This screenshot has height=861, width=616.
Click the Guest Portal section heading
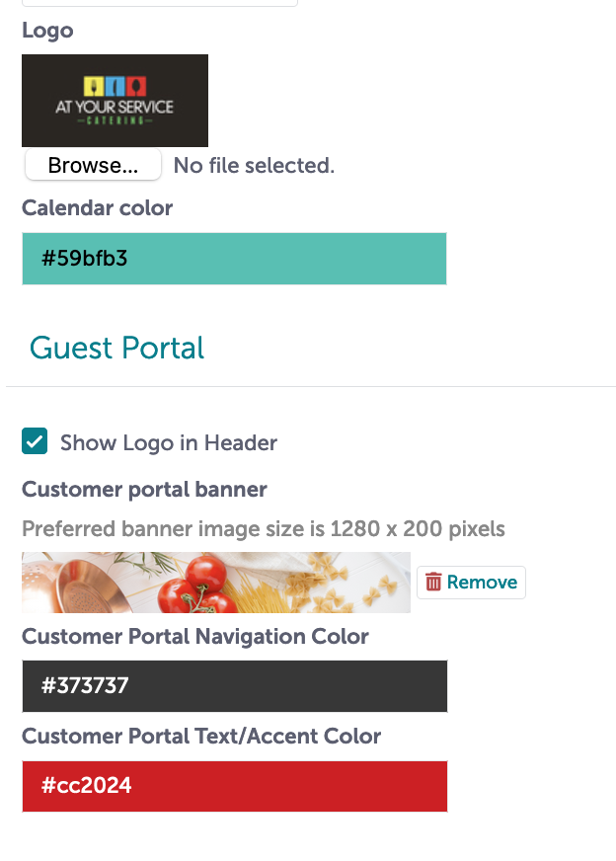tap(116, 349)
